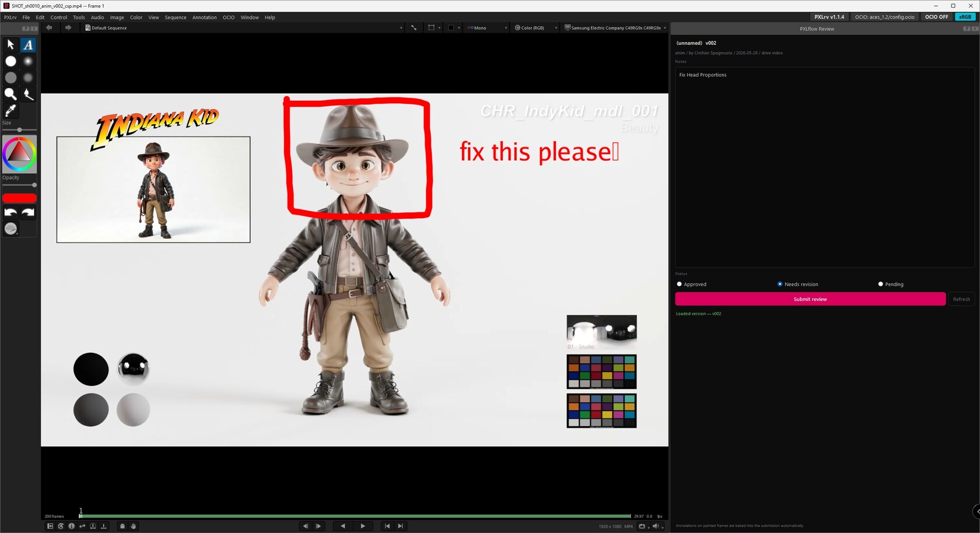Click the Refresh button
This screenshot has height=533, width=980.
(x=961, y=299)
